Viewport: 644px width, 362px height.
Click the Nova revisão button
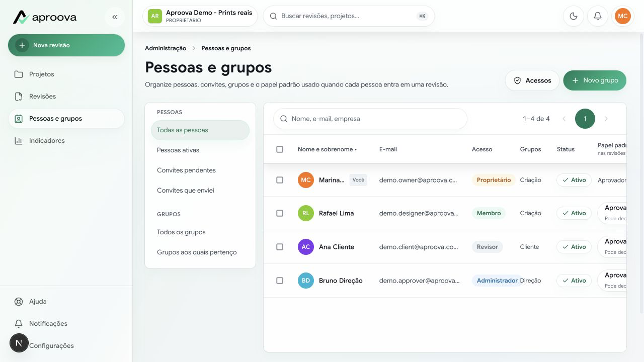tap(66, 45)
